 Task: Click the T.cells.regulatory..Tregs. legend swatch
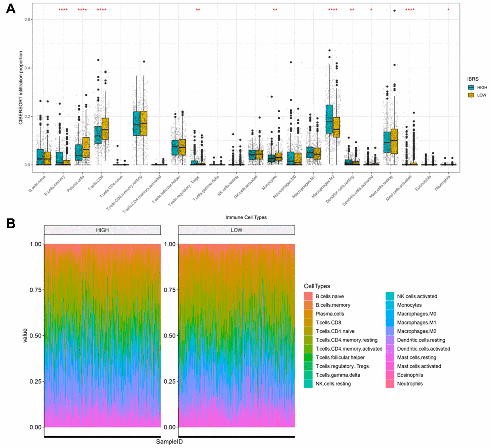[308, 366]
